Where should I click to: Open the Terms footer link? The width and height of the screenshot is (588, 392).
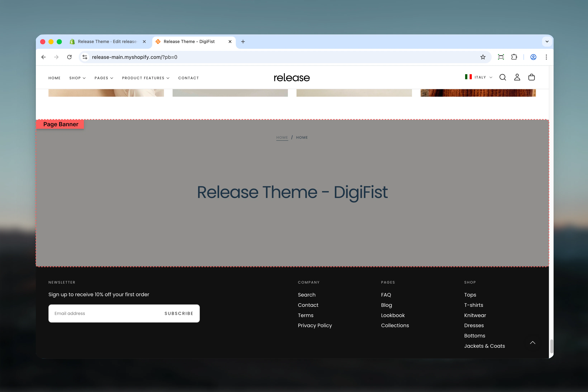[306, 315]
